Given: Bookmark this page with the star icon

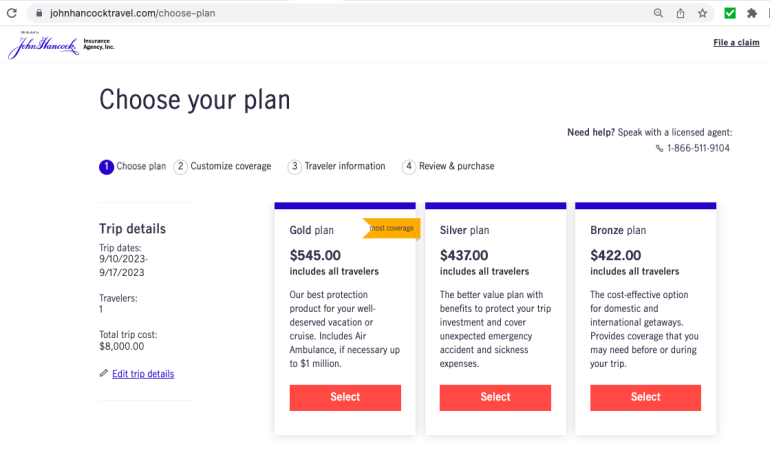Looking at the screenshot, I should [x=703, y=13].
